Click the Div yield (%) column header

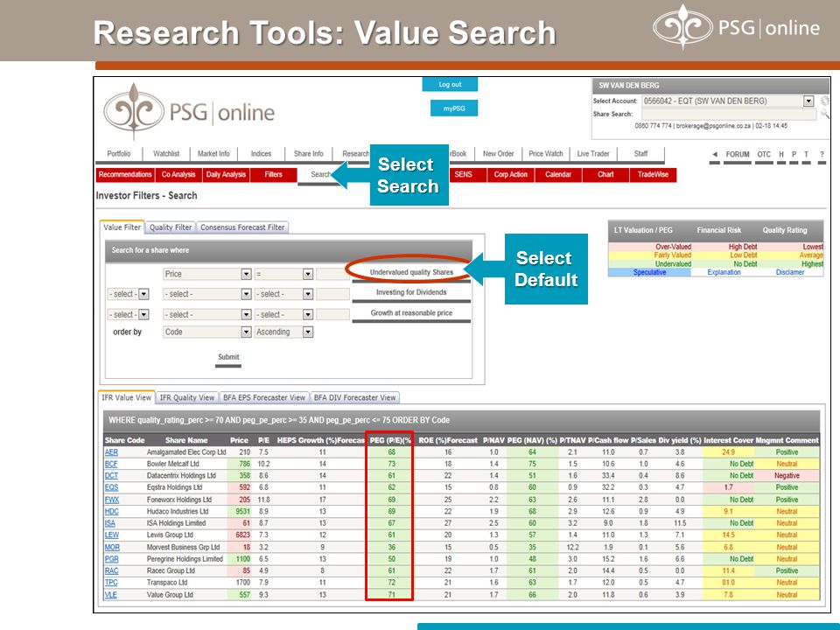coord(679,440)
